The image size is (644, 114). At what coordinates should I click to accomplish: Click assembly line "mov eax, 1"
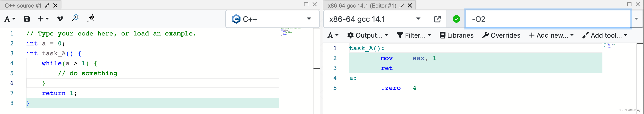(x=408, y=58)
